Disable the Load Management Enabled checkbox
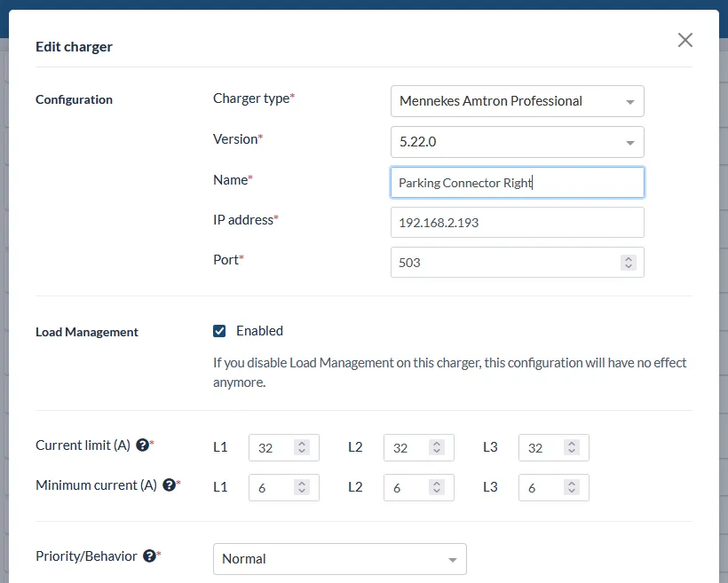Viewport: 728px width, 583px height. click(x=219, y=331)
